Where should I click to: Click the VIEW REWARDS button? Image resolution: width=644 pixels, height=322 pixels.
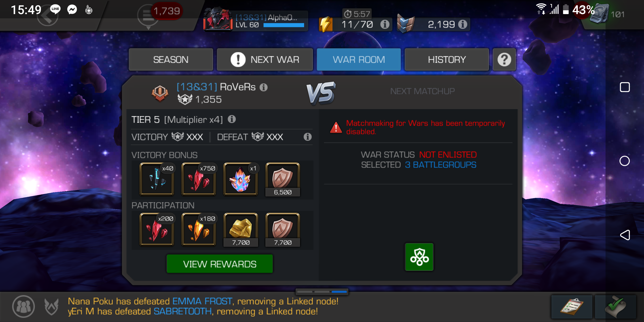[220, 264]
